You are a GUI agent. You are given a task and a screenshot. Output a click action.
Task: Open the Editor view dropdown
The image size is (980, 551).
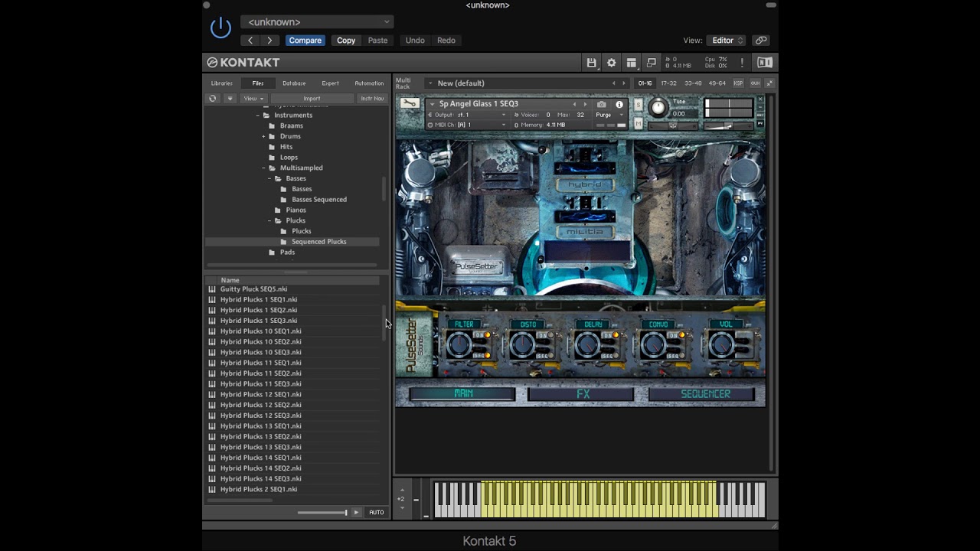[x=725, y=41]
